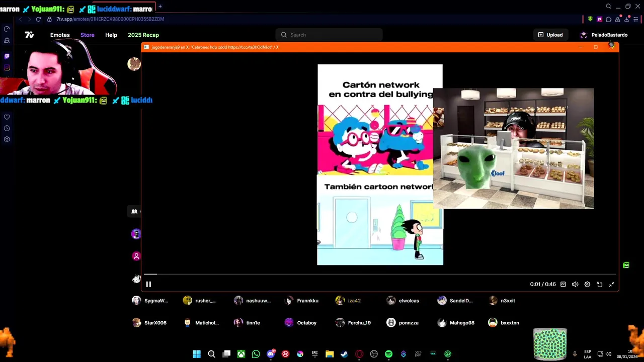Click the video popup title bar text
This screenshot has width=644, height=362.
(215, 47)
